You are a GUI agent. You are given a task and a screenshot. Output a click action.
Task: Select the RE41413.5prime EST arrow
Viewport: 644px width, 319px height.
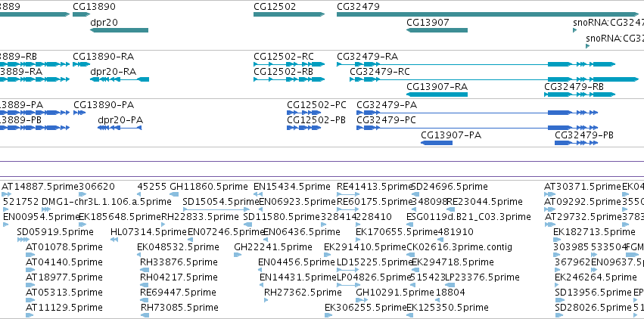tap(348, 194)
